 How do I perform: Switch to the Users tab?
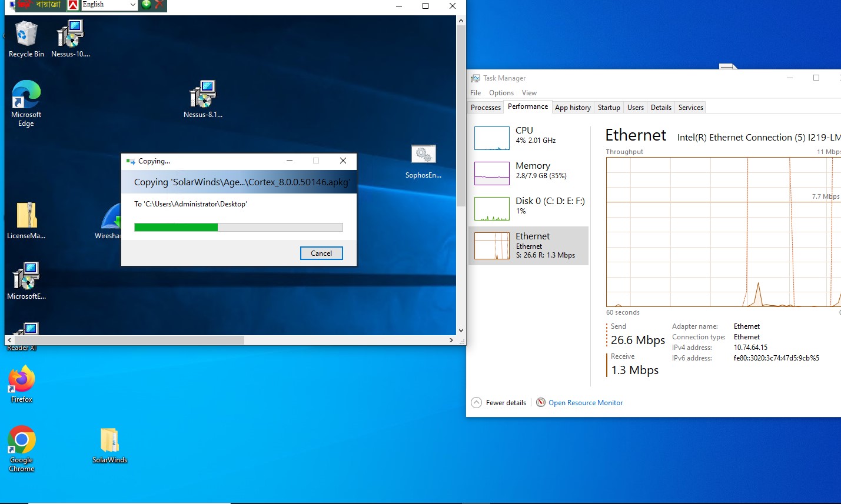[x=636, y=108]
